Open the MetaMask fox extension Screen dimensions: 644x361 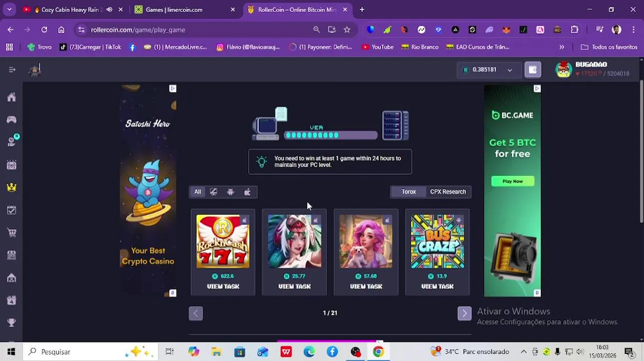point(506,30)
